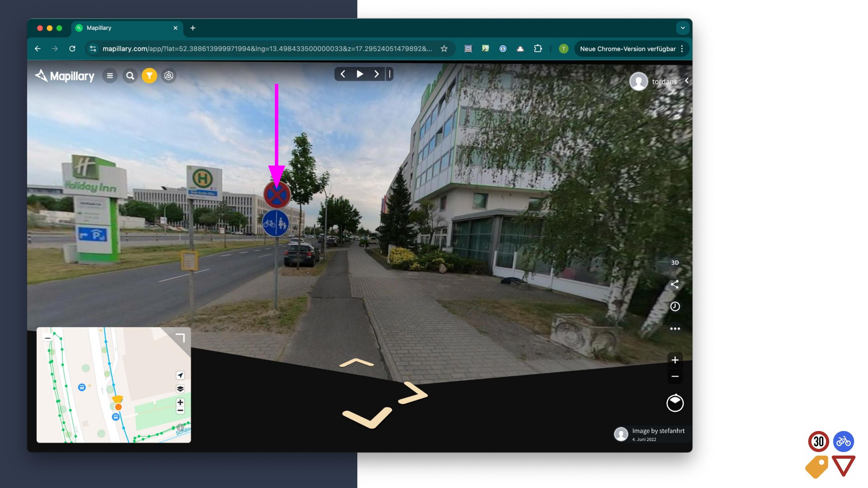This screenshot has width=868, height=488.
Task: Expand the minimap to full size
Action: [181, 337]
